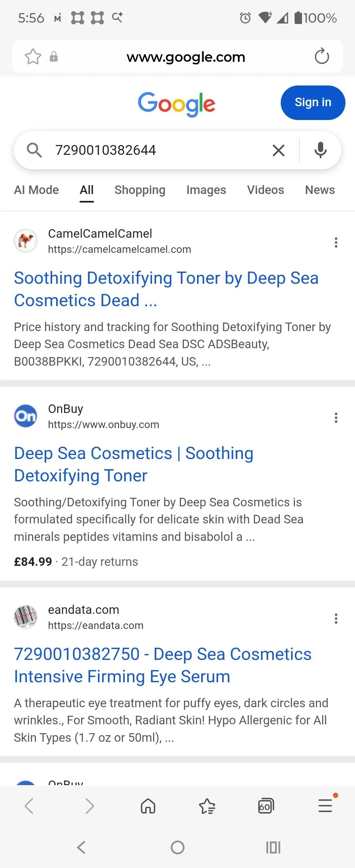Go forward with browser forward arrow
The height and width of the screenshot is (868, 355).
pyautogui.click(x=89, y=806)
